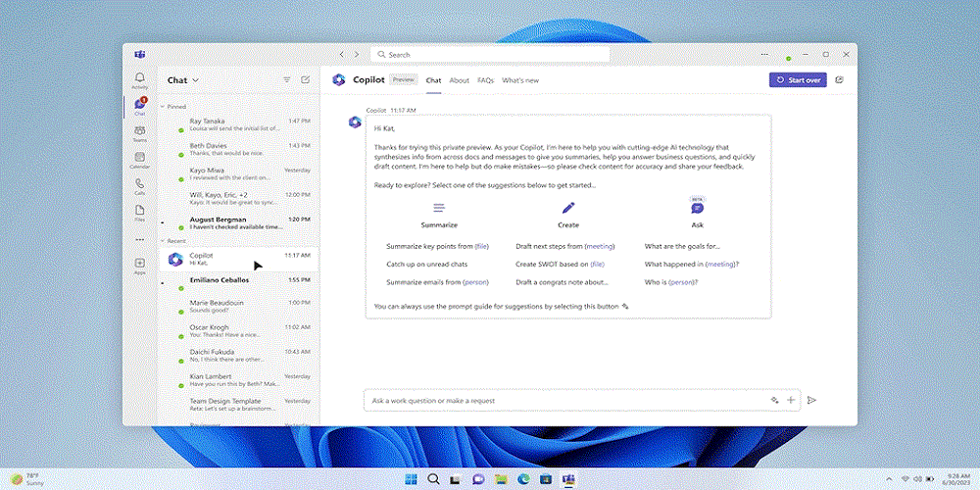The image size is (980, 490).
Task: Open taskbar Search magnifier
Action: [x=433, y=479]
